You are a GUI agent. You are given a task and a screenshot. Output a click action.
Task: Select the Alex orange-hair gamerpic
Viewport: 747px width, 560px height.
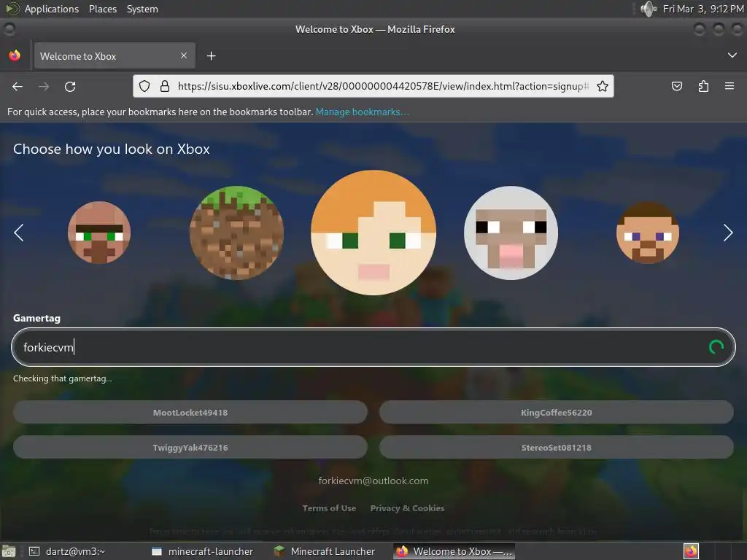coord(373,233)
